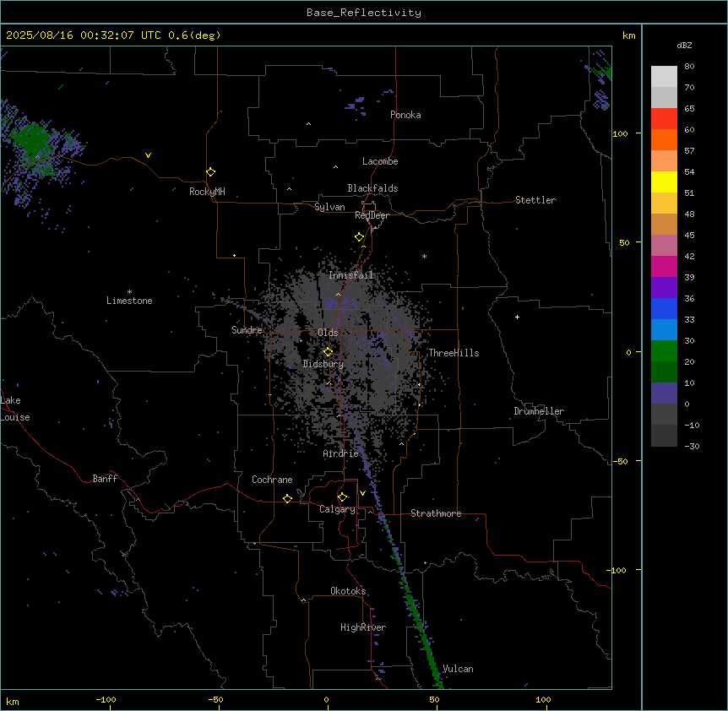Select the RockyMH label
This screenshot has height=711, width=728.
tap(207, 192)
